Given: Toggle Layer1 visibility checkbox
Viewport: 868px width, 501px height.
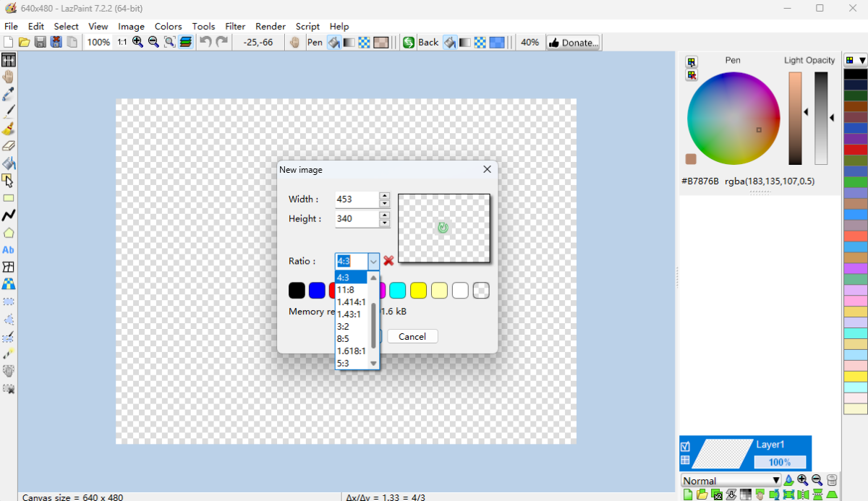Looking at the screenshot, I should (685, 447).
